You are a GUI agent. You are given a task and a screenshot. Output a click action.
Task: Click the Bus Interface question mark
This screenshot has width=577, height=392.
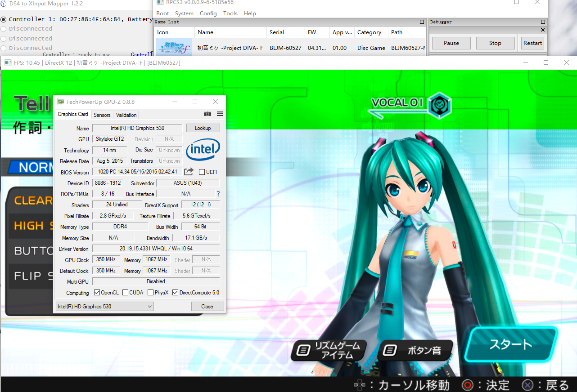[x=218, y=194]
